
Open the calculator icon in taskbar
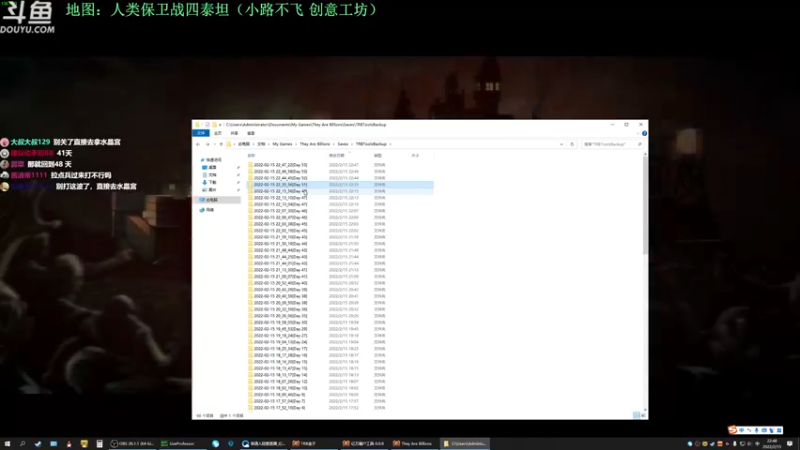99,444
